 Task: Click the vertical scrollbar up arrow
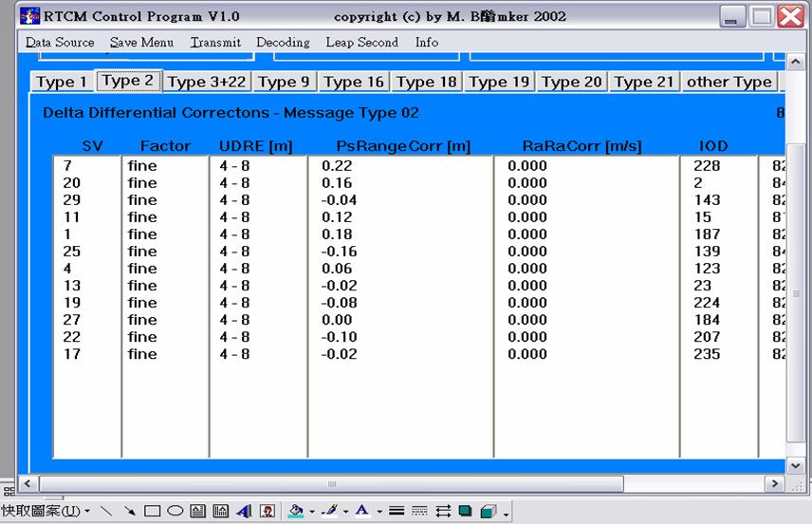(796, 62)
